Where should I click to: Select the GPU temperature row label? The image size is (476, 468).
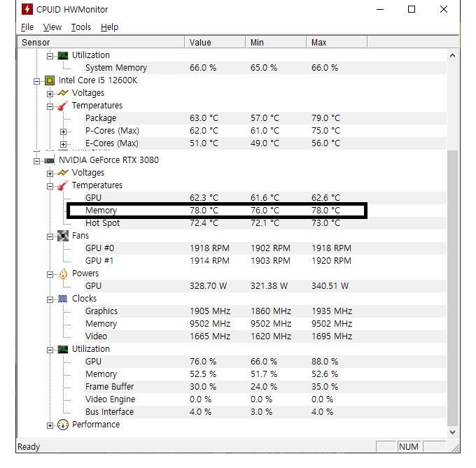pos(93,198)
